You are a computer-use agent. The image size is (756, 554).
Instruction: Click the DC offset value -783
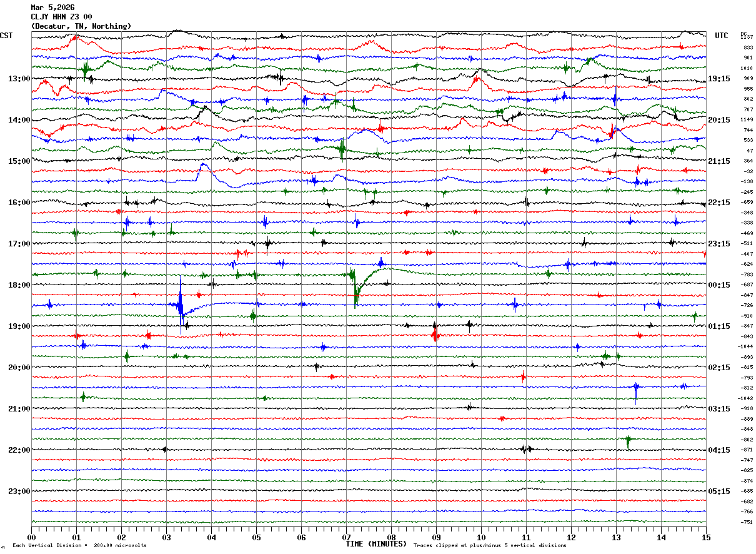[x=747, y=274]
